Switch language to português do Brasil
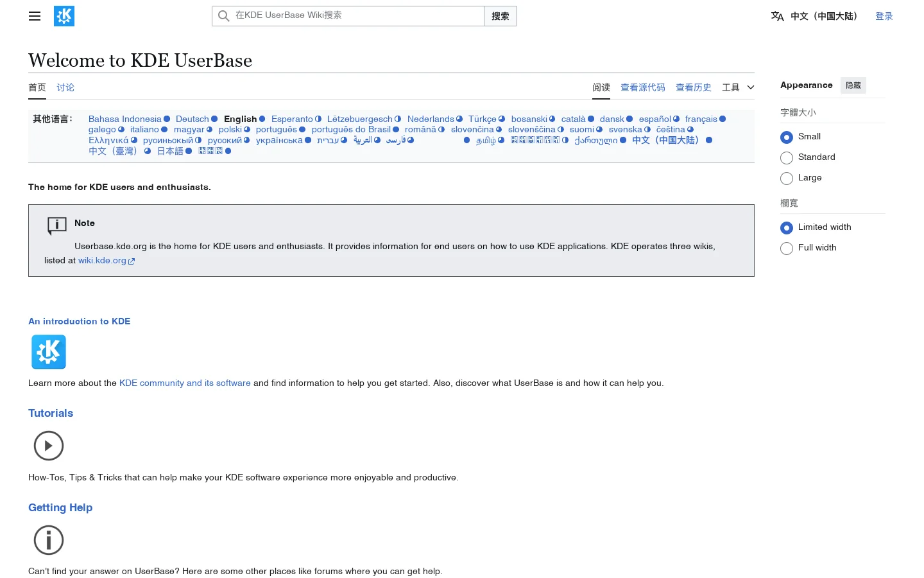 (351, 129)
